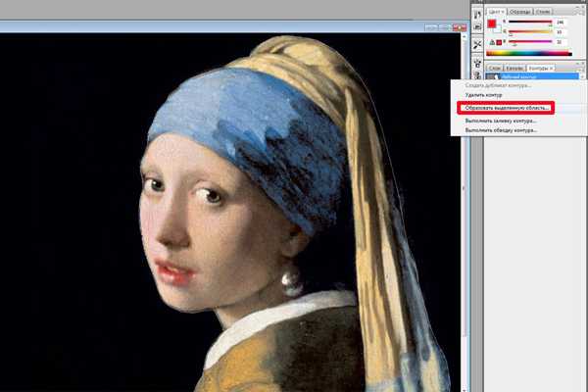Edit the R value field
588x392 pixels.
[560, 23]
